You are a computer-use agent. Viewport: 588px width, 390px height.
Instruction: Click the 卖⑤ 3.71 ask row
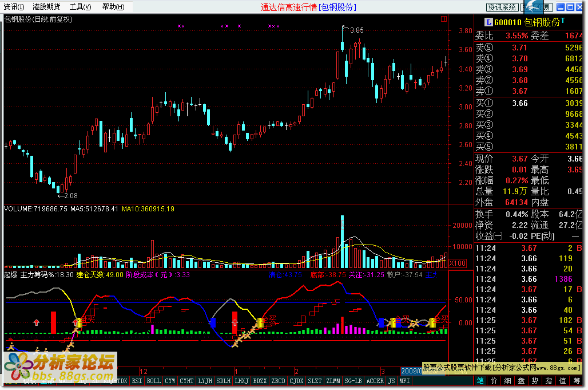(529, 48)
